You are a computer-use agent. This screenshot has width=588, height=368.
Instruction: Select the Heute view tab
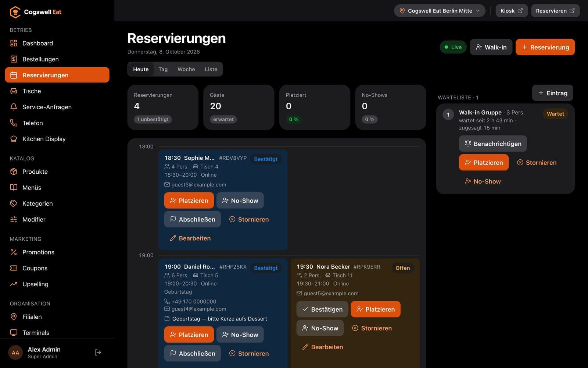coord(141,69)
